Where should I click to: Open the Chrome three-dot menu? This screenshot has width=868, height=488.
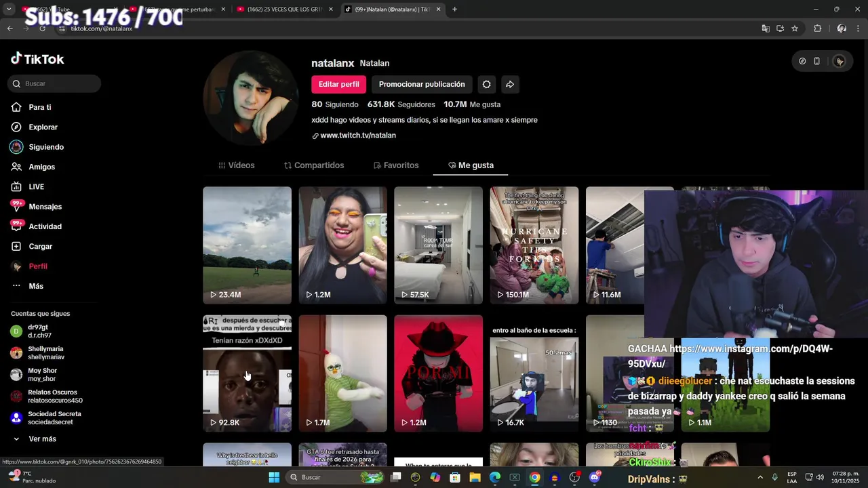tap(859, 28)
